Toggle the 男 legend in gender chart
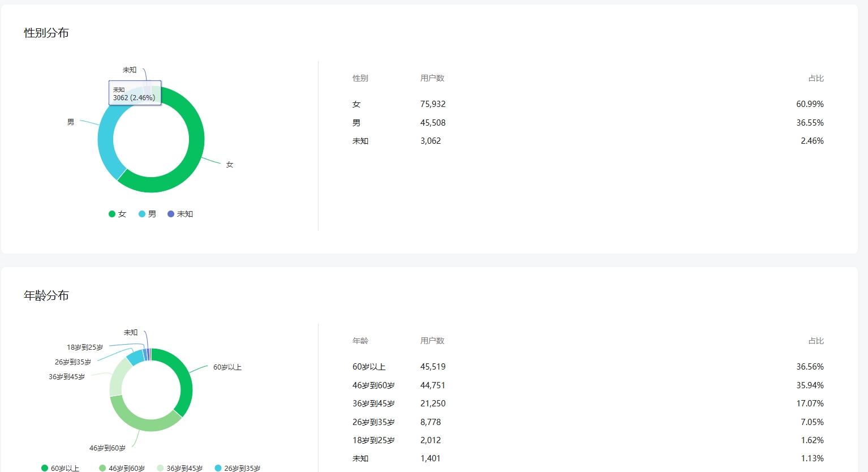The height and width of the screenshot is (472, 868). (147, 214)
